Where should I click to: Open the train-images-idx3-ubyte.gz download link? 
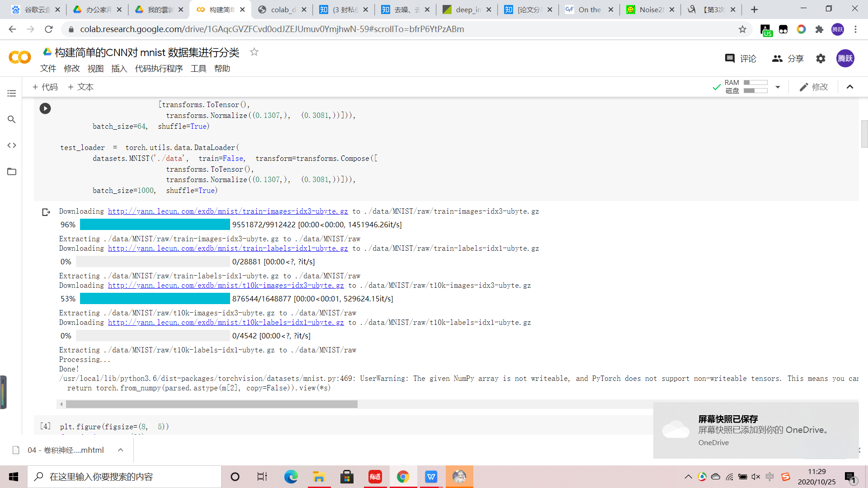pyautogui.click(x=228, y=211)
